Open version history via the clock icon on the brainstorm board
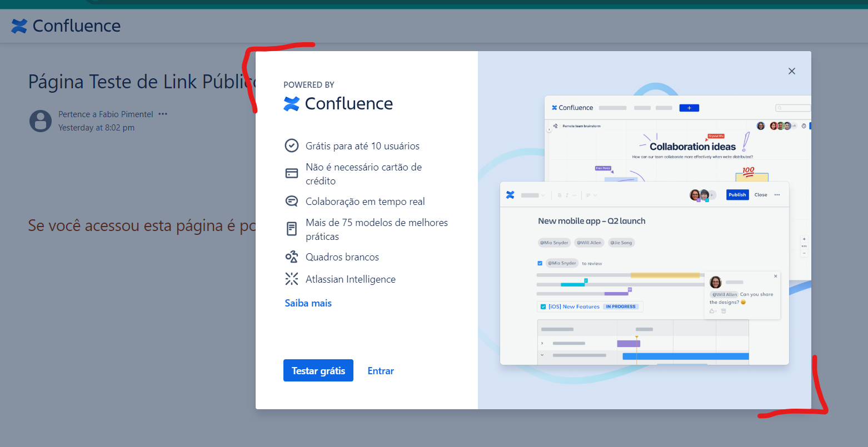Screen dimensions: 868x447 (804, 126)
